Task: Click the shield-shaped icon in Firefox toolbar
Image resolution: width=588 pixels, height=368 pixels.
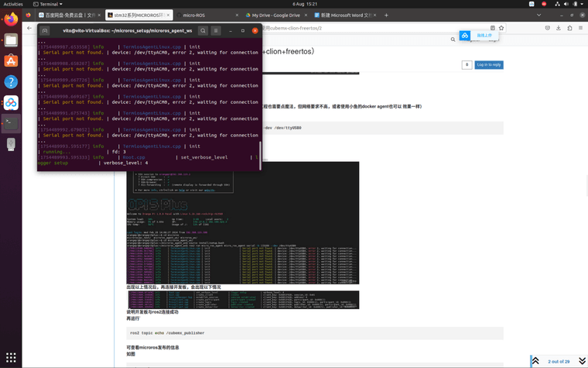Action: tap(548, 28)
